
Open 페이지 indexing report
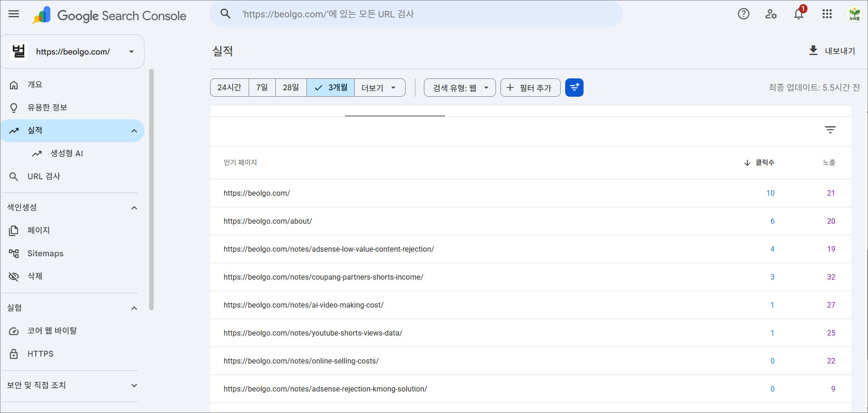tap(72, 231)
